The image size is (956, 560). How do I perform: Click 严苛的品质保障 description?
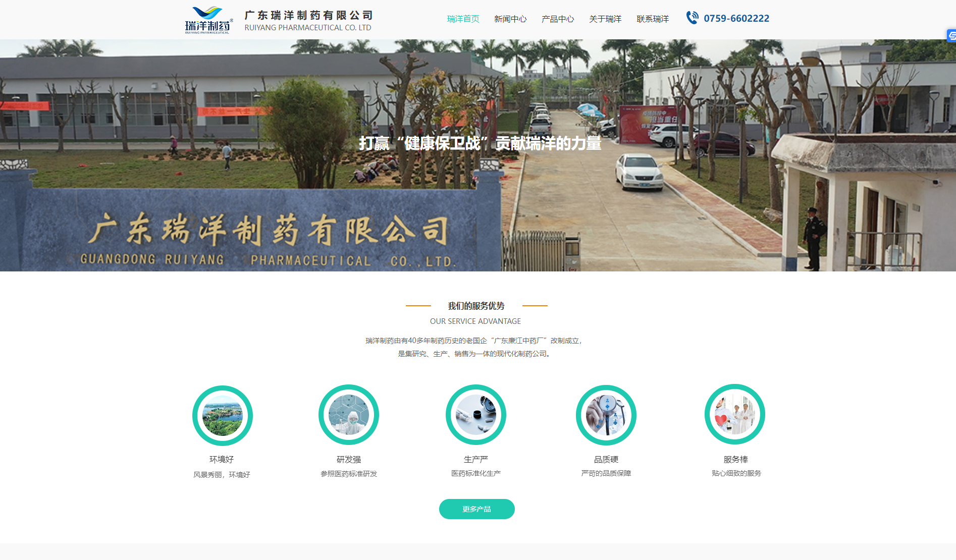(606, 473)
